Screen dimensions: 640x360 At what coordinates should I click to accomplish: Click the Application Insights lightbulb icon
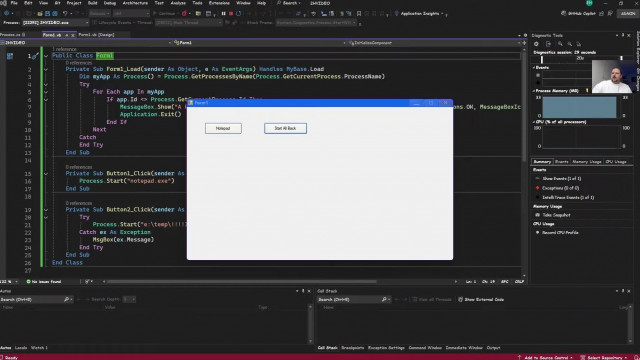tap(396, 13)
